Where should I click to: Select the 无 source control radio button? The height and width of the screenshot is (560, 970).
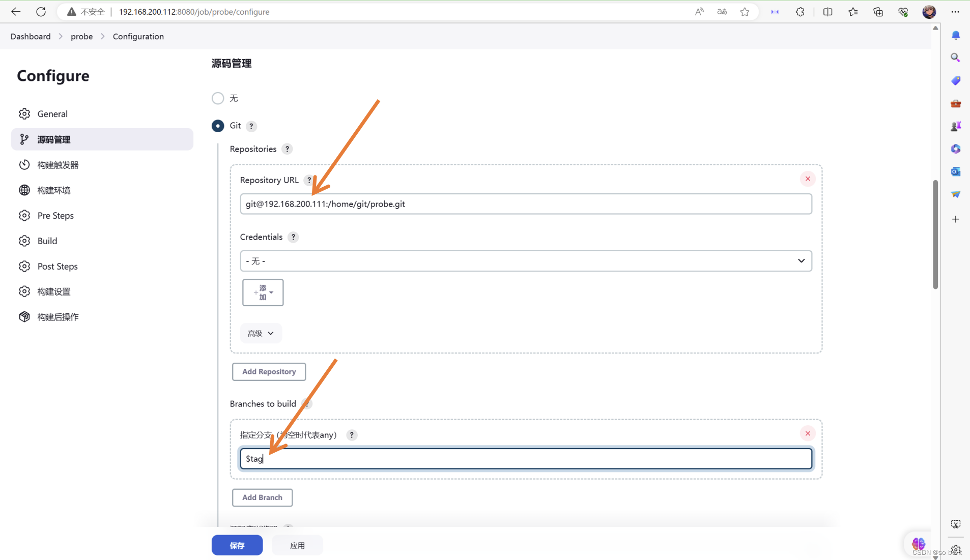(218, 98)
